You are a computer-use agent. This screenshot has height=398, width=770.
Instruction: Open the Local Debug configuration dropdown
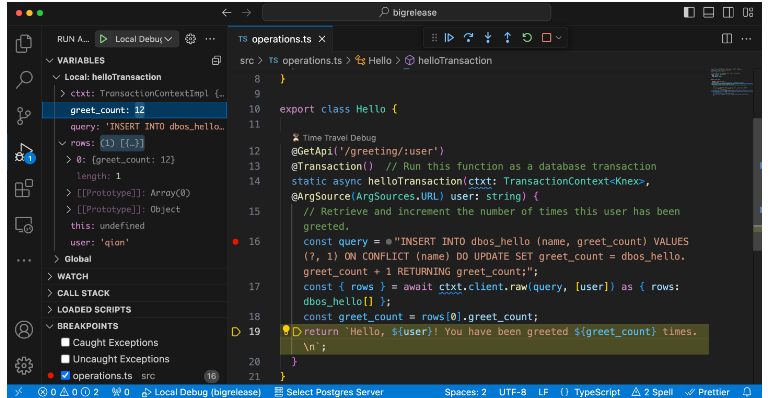click(142, 39)
